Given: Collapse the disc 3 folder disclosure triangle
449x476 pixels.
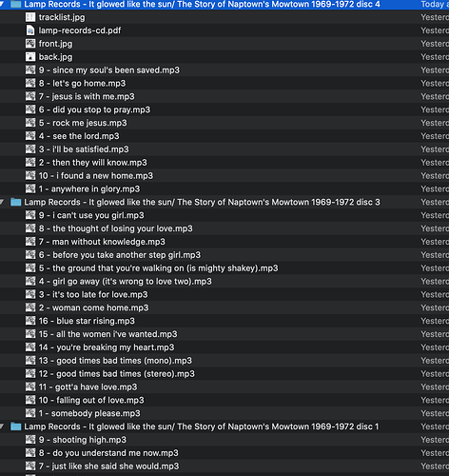Looking at the screenshot, I should [x=2, y=202].
